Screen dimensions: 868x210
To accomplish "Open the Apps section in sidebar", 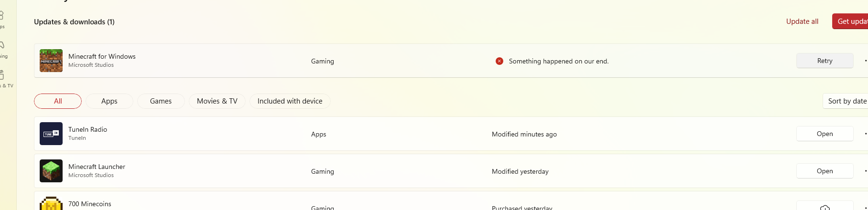I will point(2,18).
